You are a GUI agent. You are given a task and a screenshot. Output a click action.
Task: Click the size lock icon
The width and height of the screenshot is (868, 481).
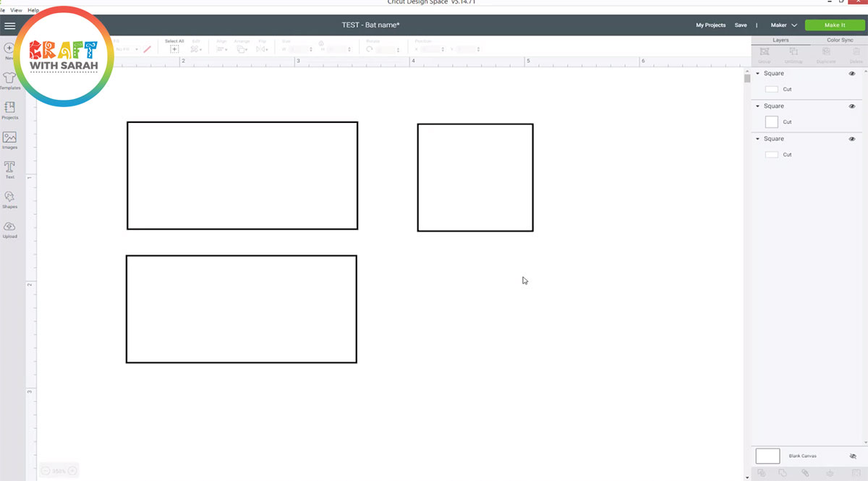point(321,43)
